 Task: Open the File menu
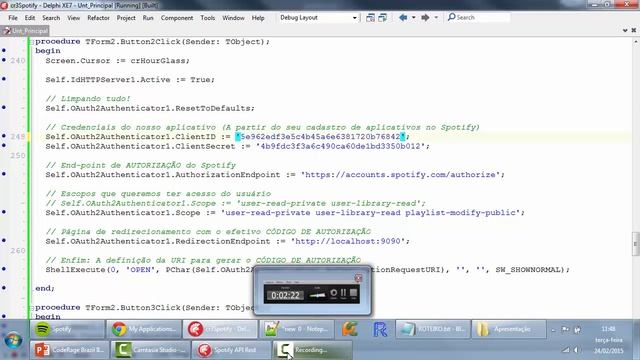[x=13, y=18]
